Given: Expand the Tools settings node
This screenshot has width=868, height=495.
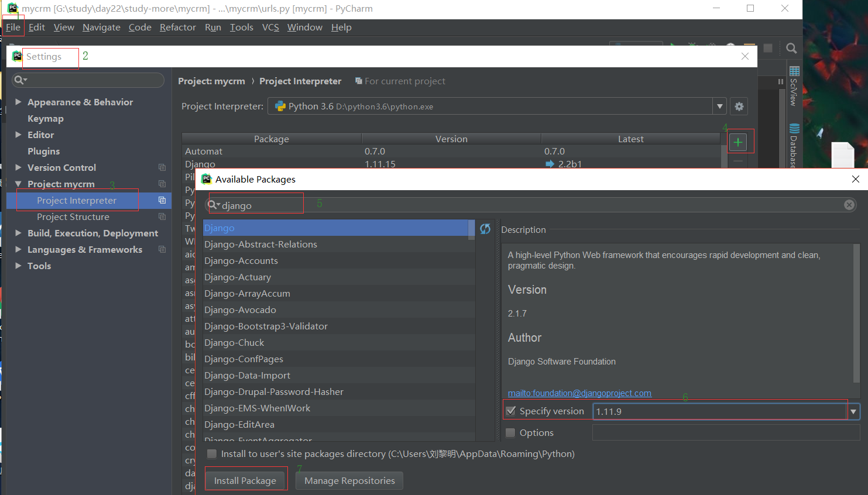Looking at the screenshot, I should coord(18,266).
